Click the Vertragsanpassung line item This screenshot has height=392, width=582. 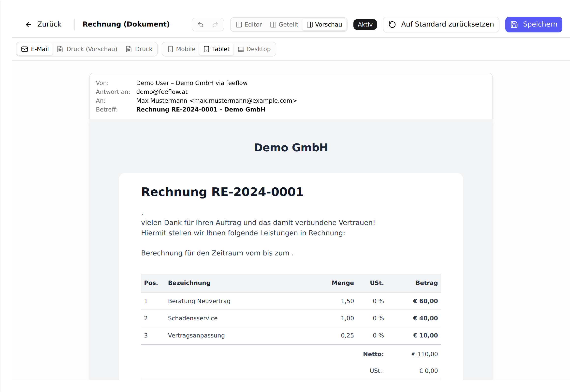(196, 336)
